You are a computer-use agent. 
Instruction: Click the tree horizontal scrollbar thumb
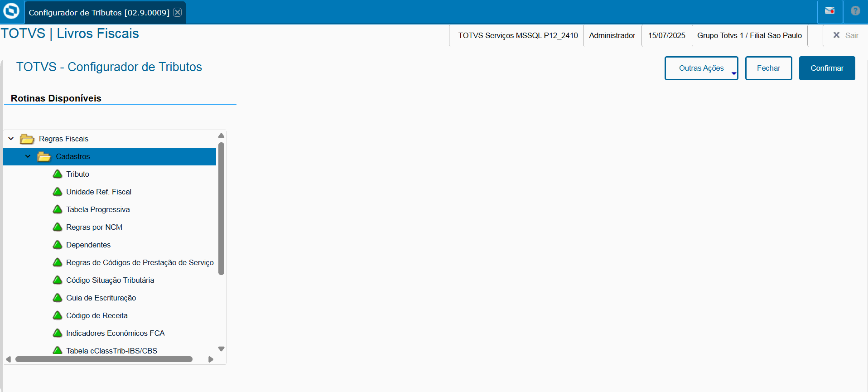pyautogui.click(x=104, y=359)
